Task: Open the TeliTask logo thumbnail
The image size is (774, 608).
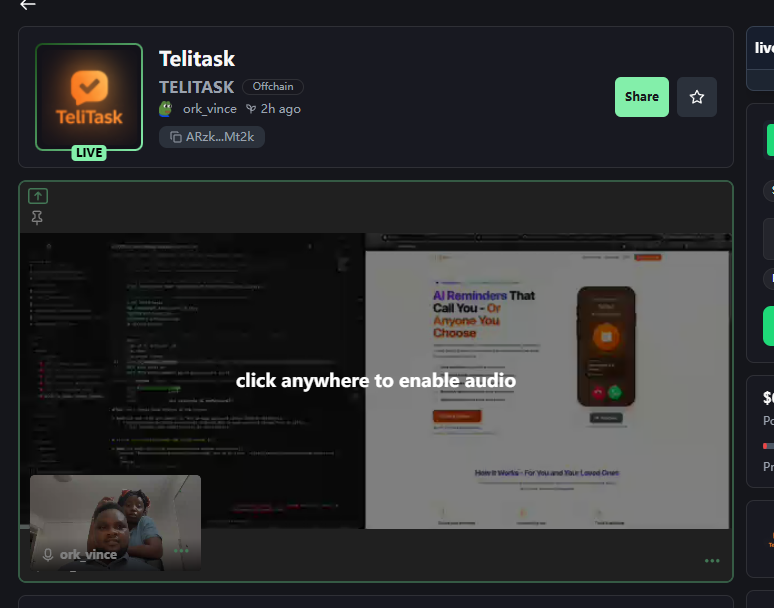Action: point(89,97)
